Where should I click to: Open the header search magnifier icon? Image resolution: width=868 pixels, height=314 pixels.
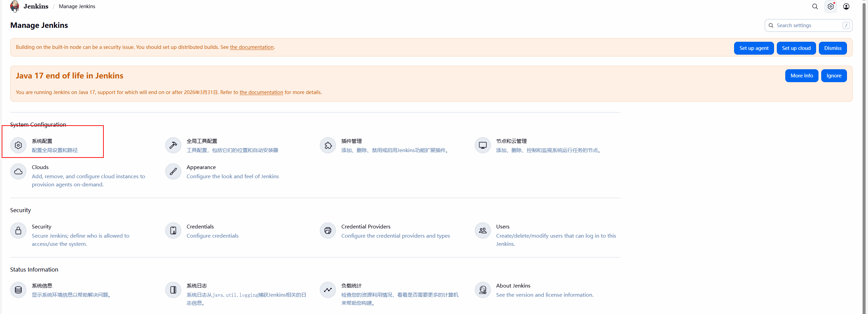(x=815, y=6)
